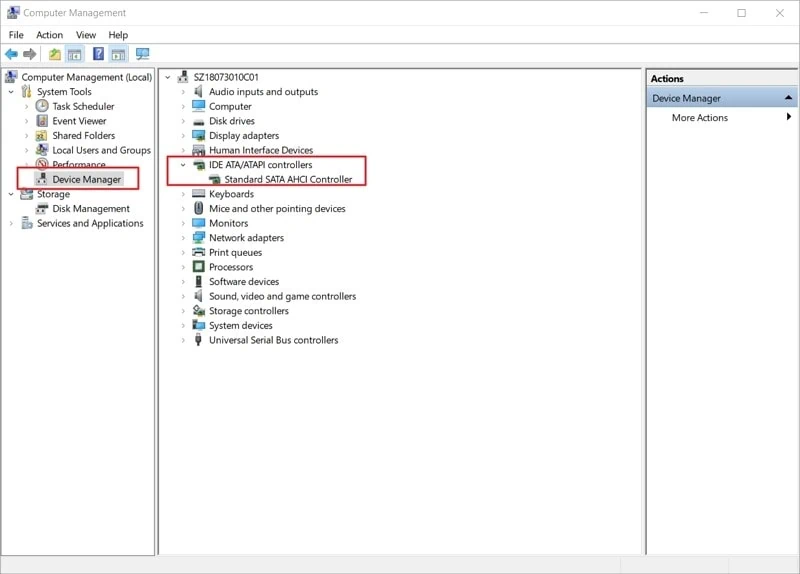Click the Processors device icon
The image size is (800, 574).
(x=198, y=267)
